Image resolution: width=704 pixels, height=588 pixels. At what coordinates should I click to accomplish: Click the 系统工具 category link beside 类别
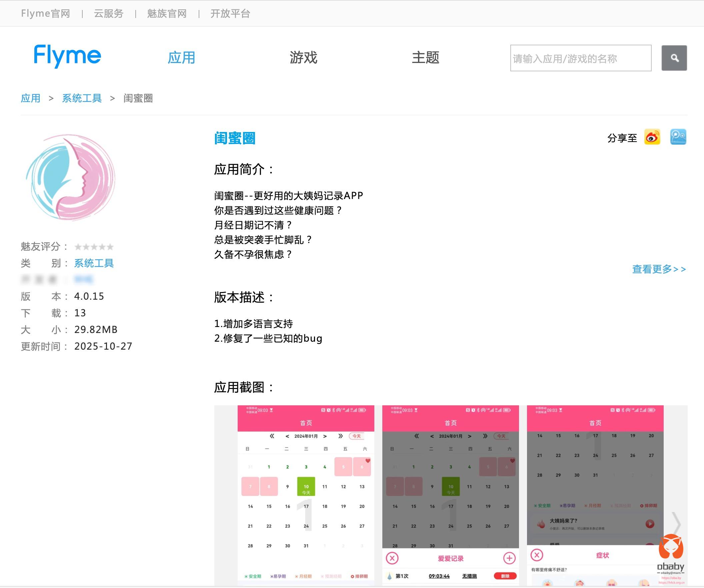94,263
